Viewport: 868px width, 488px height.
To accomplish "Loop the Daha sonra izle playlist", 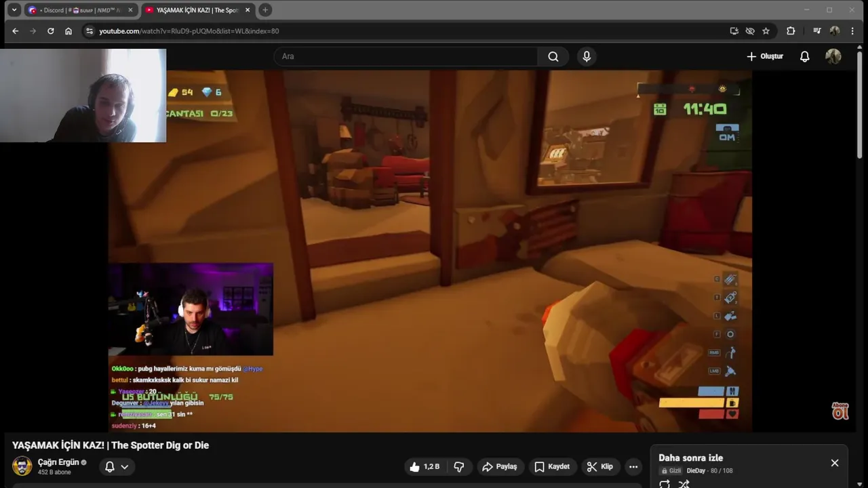I will [665, 484].
